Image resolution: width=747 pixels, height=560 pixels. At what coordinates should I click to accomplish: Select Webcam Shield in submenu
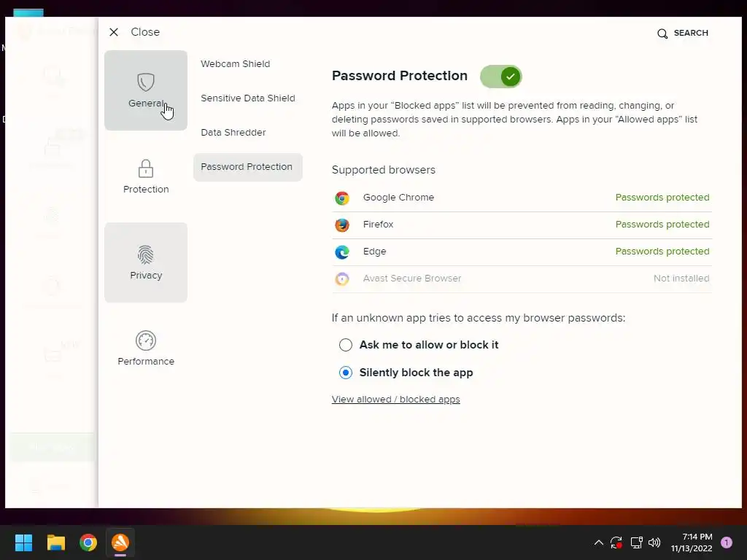coord(236,64)
